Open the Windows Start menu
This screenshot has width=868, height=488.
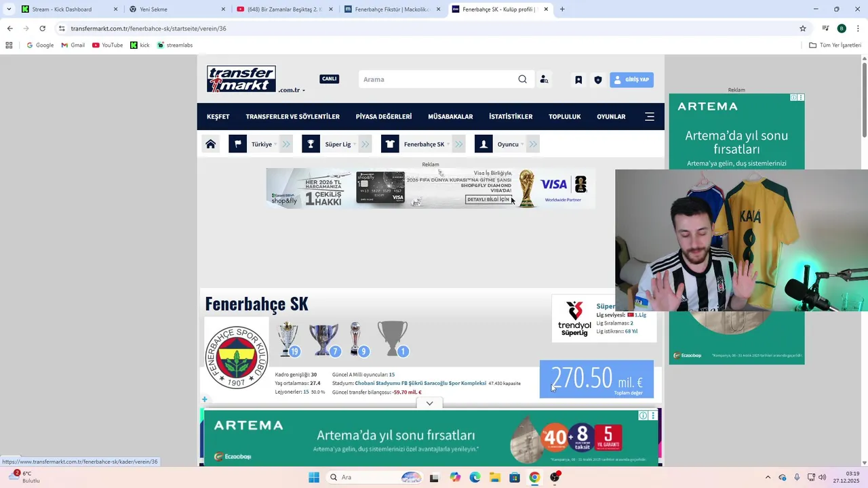[x=313, y=477]
